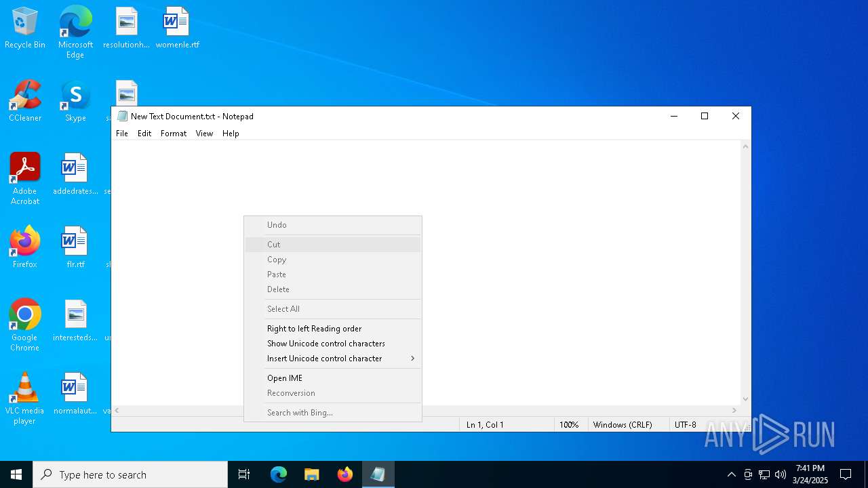Click the clock showing 7:41 PM
The image size is (868, 488).
coord(810,474)
